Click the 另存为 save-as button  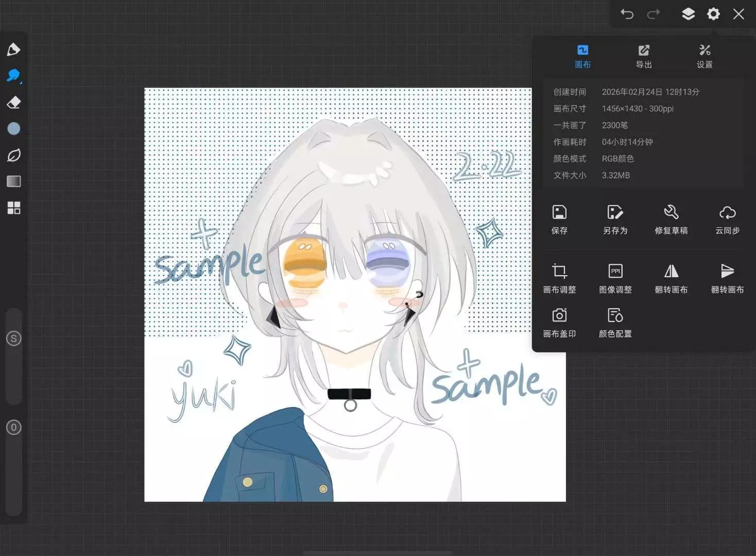click(615, 220)
